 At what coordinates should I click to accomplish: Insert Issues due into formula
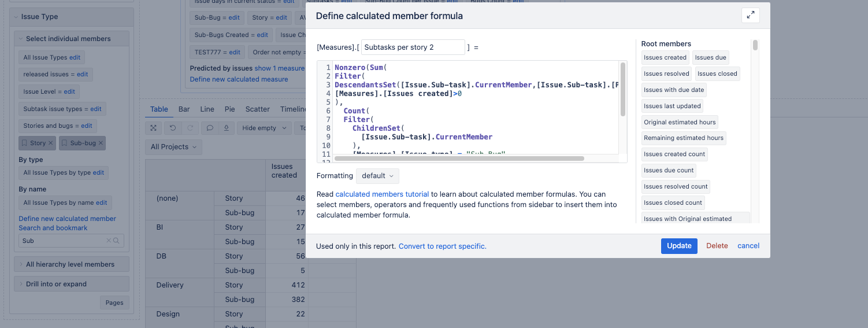point(710,57)
